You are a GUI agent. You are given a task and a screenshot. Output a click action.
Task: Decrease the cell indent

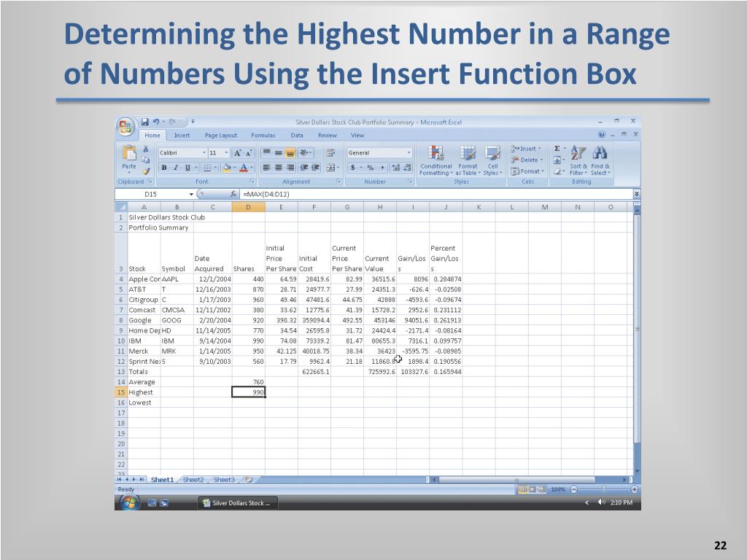(x=304, y=168)
